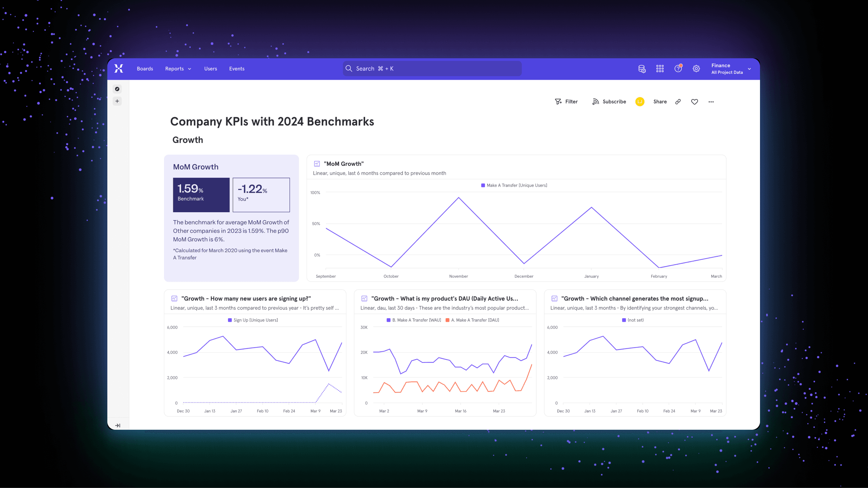Expand sidebar with arrow icon
This screenshot has height=488, width=868.
click(x=118, y=425)
